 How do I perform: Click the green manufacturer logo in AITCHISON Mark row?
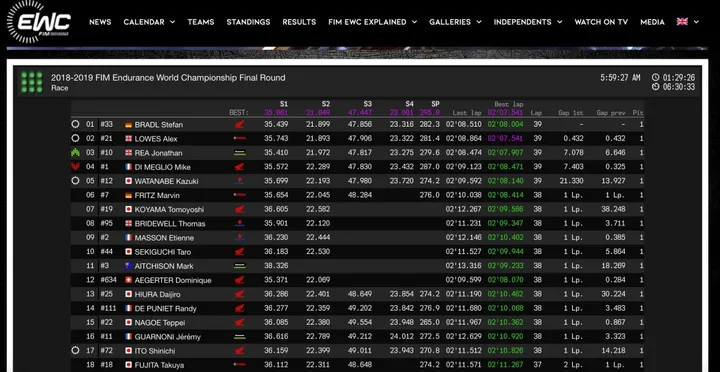tap(239, 266)
